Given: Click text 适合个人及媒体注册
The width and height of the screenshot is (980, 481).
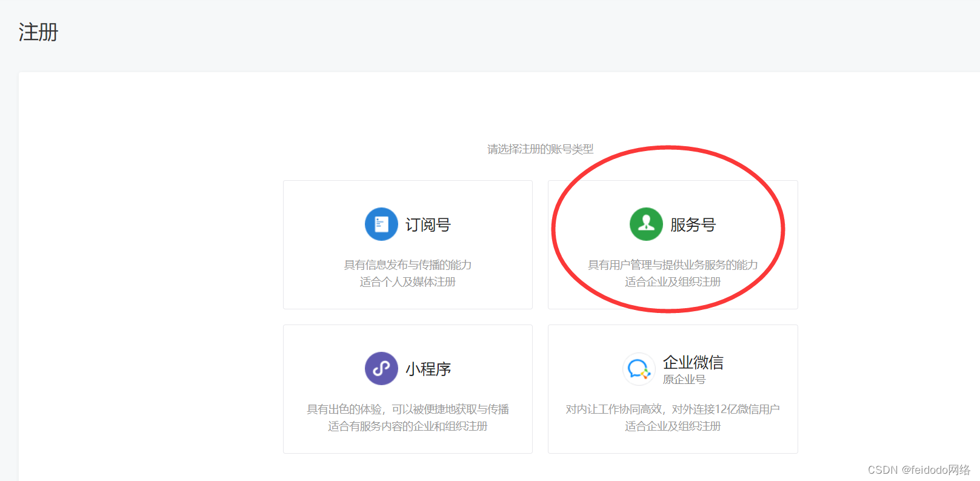Looking at the screenshot, I should (x=408, y=282).
